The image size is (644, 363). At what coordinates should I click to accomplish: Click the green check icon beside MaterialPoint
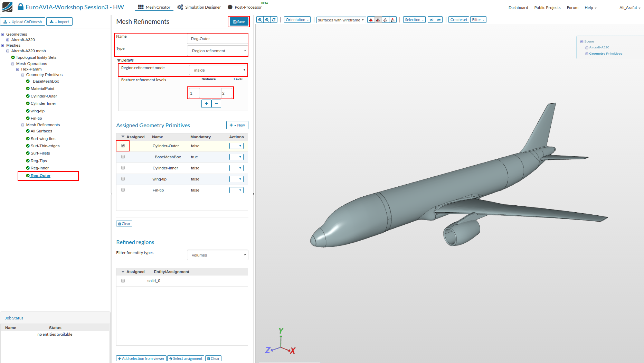point(28,89)
